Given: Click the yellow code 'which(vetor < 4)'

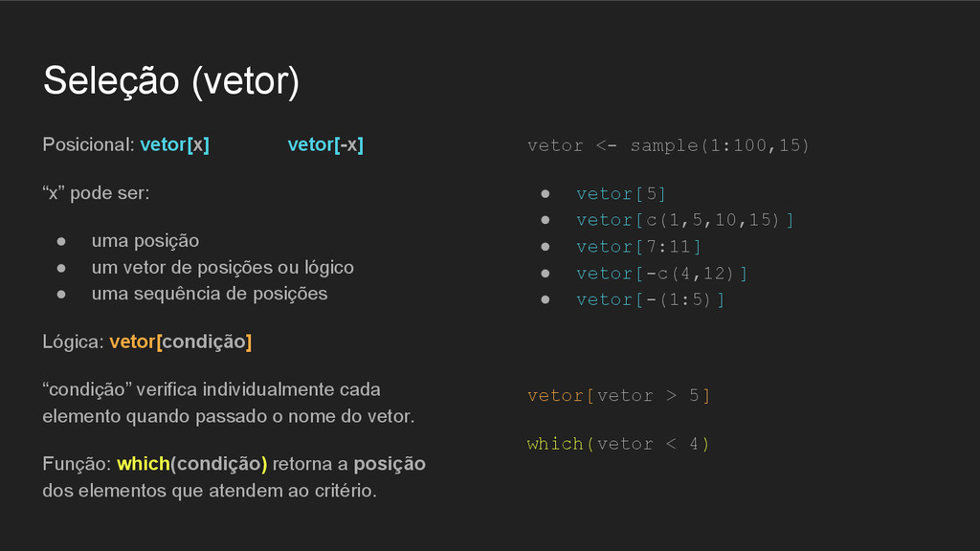Looking at the screenshot, I should [618, 444].
